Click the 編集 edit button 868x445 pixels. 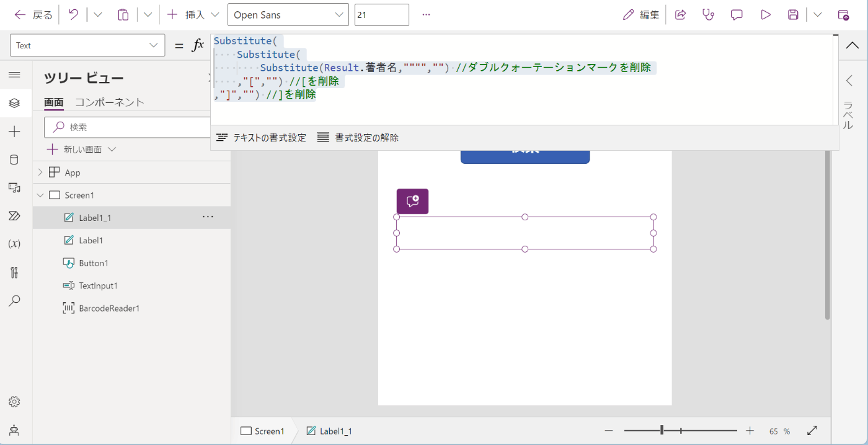[x=641, y=15]
